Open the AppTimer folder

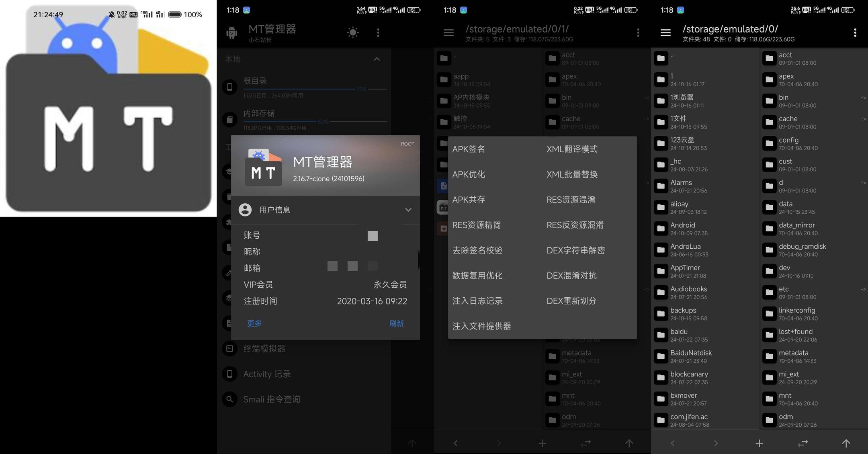(705, 271)
